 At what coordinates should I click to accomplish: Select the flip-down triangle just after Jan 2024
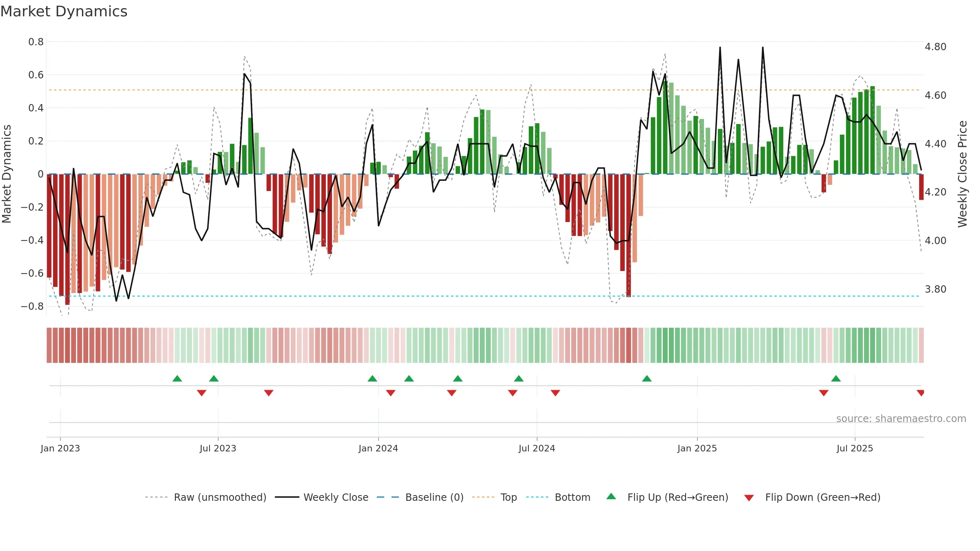click(391, 393)
